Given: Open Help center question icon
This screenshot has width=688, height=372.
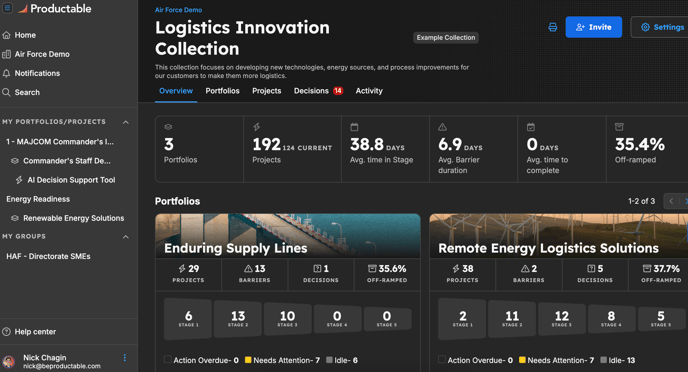Looking at the screenshot, I should [x=7, y=332].
